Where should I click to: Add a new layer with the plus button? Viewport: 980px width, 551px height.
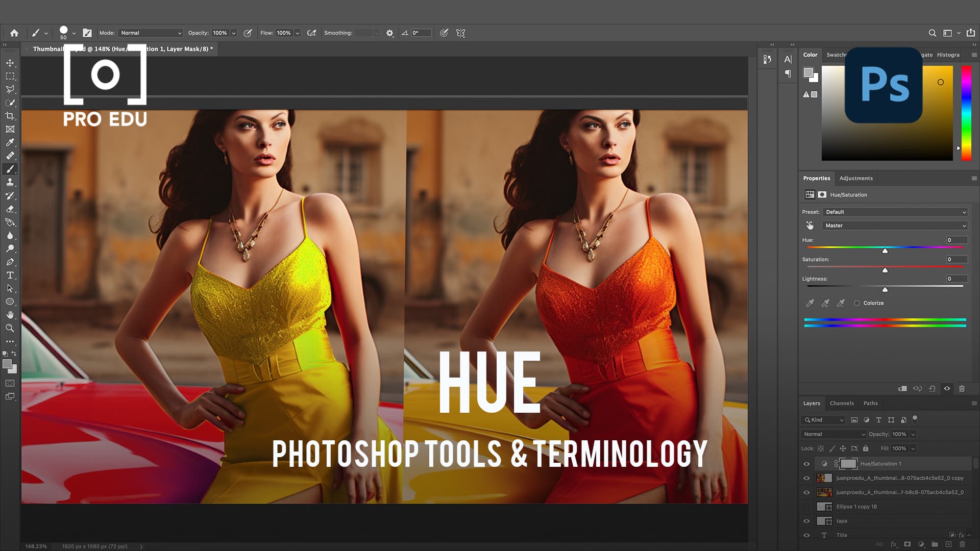[948, 544]
